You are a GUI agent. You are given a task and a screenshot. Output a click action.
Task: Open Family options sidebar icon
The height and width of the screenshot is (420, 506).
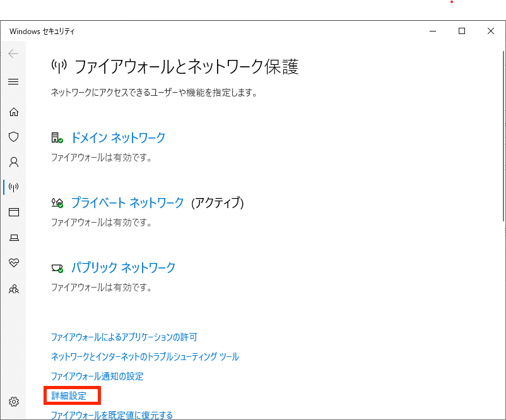(x=13, y=289)
